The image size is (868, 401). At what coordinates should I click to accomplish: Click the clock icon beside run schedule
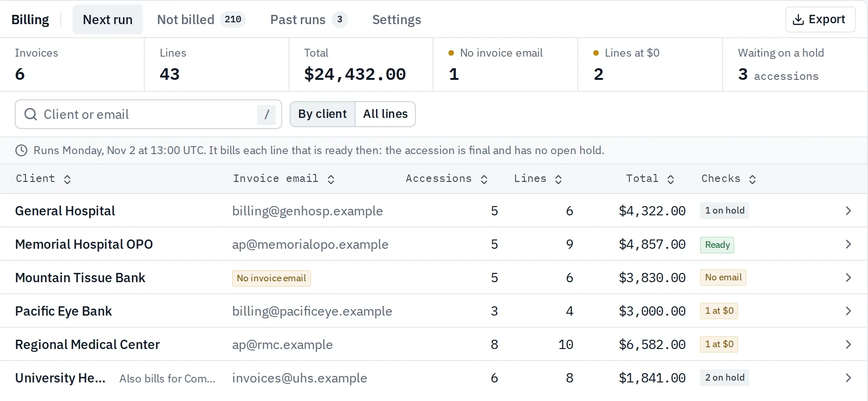[x=21, y=150]
